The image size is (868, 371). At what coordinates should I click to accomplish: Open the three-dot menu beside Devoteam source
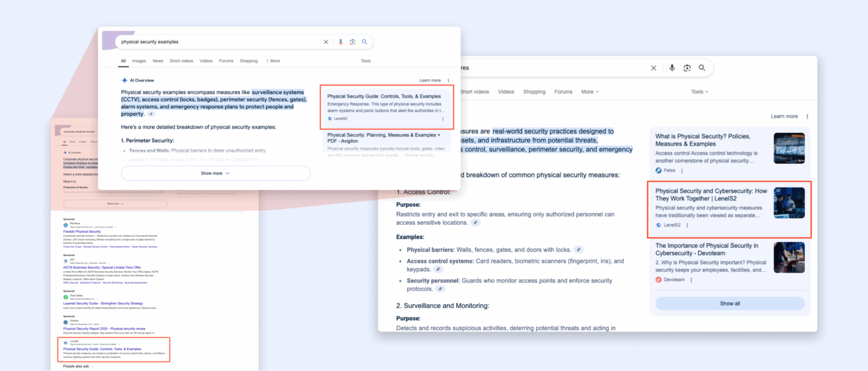[691, 280]
